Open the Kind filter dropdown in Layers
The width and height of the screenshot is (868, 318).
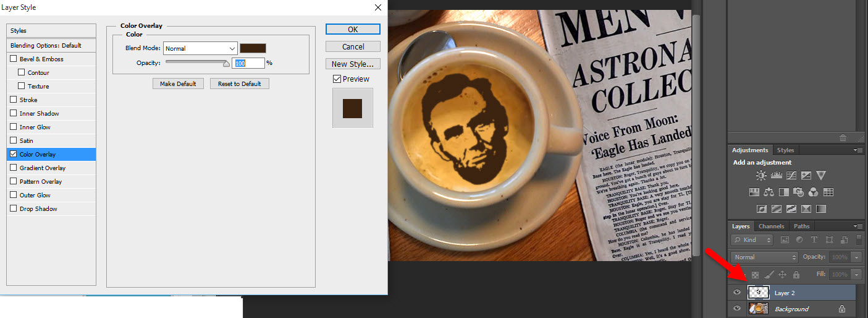point(752,239)
